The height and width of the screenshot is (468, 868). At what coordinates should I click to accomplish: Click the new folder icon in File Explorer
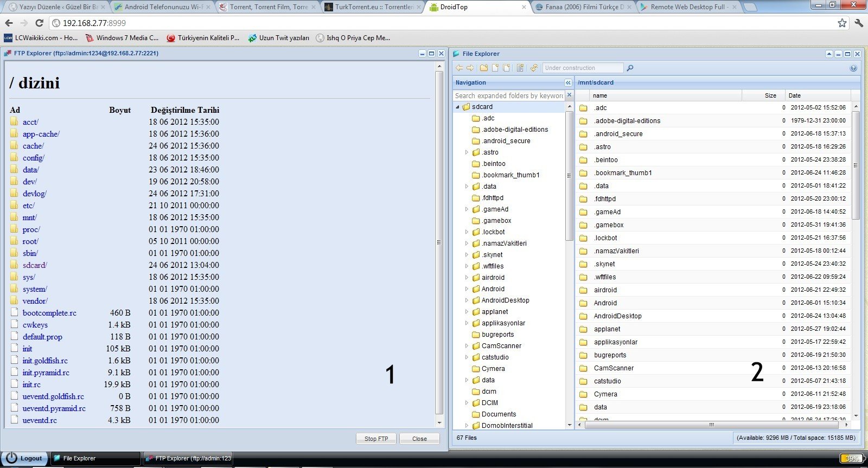pyautogui.click(x=483, y=68)
